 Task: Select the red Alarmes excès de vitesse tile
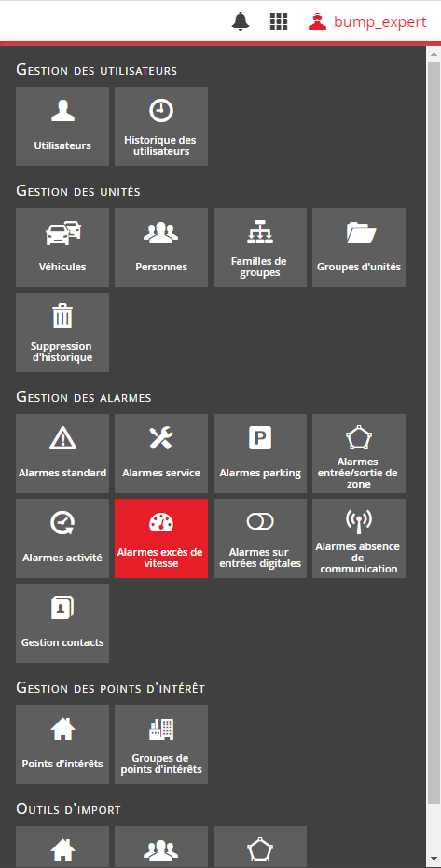click(161, 538)
